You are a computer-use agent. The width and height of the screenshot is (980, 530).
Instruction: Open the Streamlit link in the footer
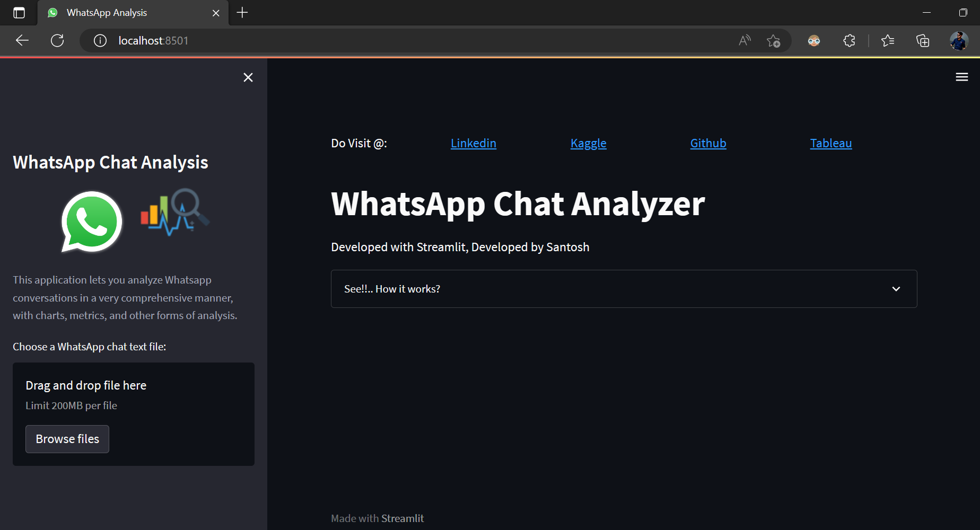402,518
